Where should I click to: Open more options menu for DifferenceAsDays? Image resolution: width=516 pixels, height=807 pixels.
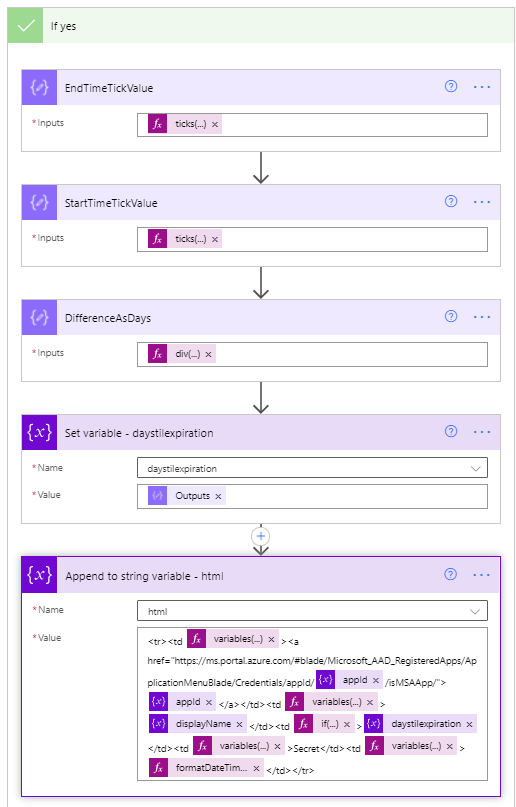tap(482, 317)
